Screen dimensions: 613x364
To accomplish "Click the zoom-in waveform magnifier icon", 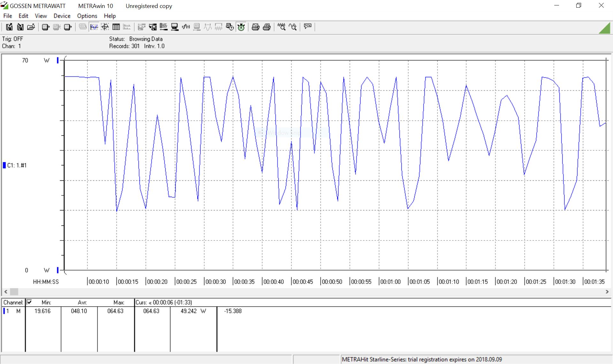I will [x=293, y=27].
